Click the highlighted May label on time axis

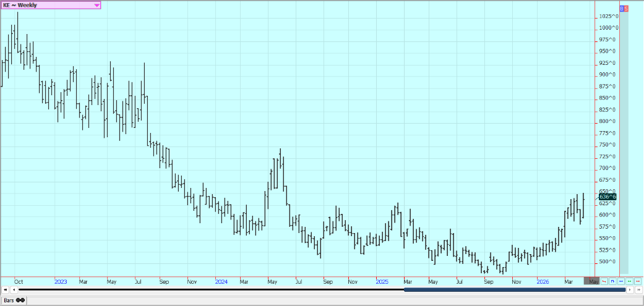592,281
